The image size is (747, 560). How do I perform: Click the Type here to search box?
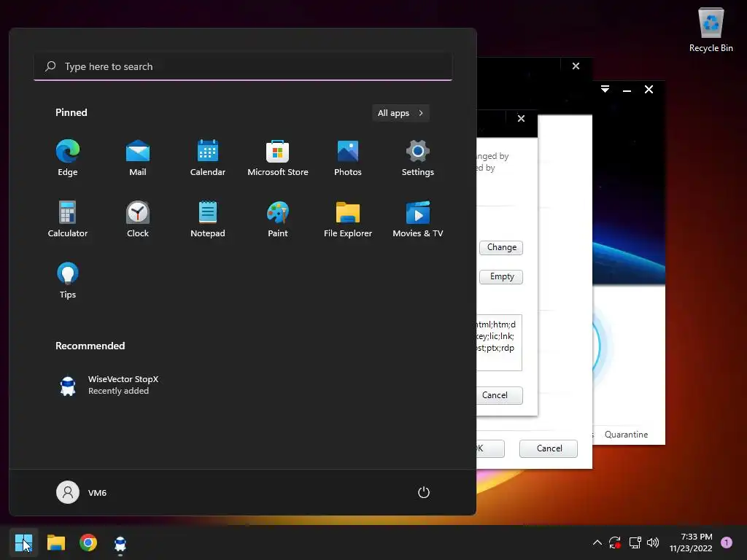(243, 66)
